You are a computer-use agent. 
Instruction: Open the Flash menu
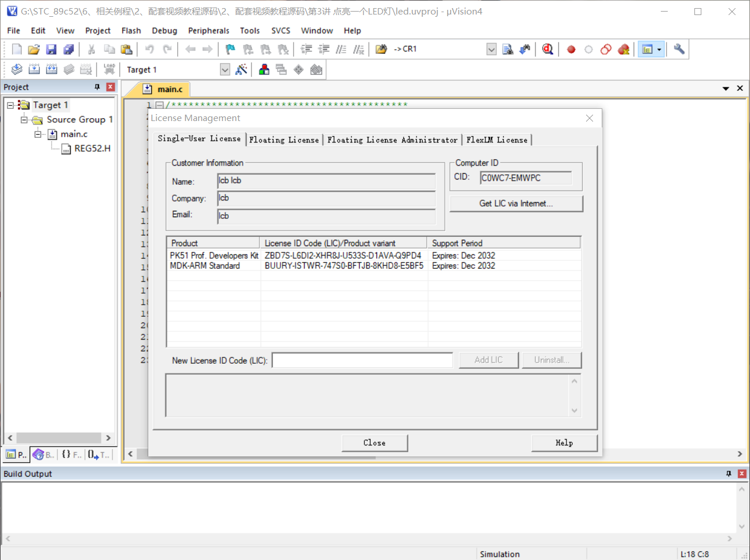131,31
